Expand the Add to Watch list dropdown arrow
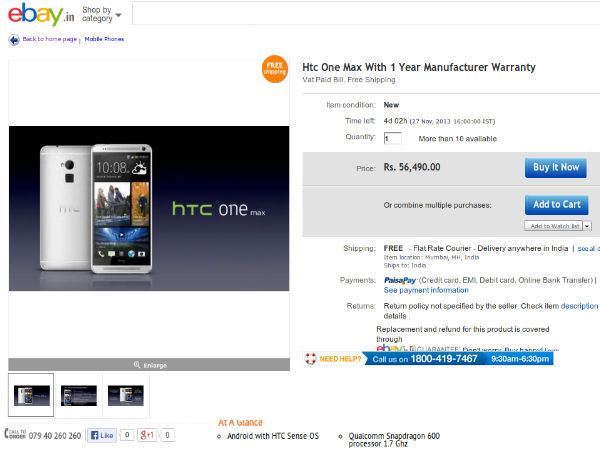The width and height of the screenshot is (600, 450). click(x=587, y=226)
